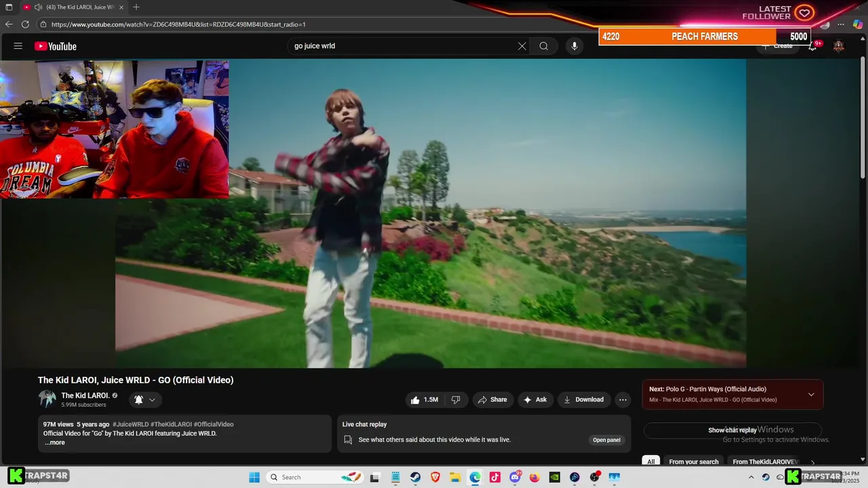Open the NVIDIA app from the taskbar

(x=555, y=477)
